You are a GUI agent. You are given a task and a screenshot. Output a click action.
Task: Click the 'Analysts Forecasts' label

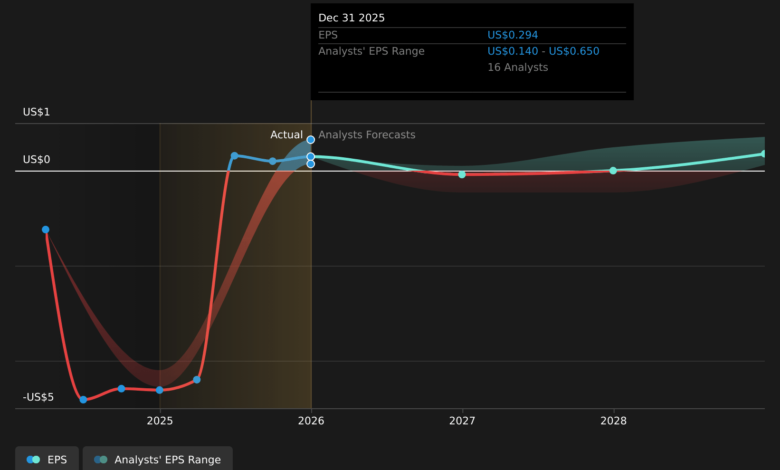point(367,135)
